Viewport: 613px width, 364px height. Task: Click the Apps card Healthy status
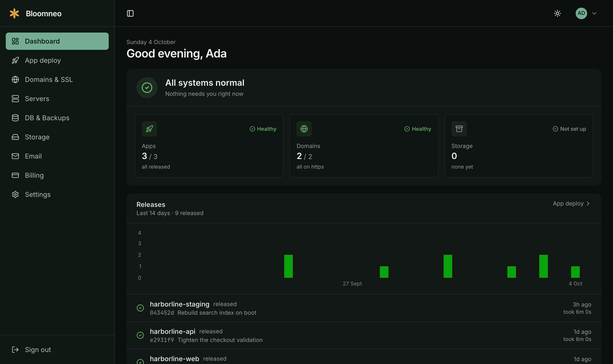[x=263, y=129]
